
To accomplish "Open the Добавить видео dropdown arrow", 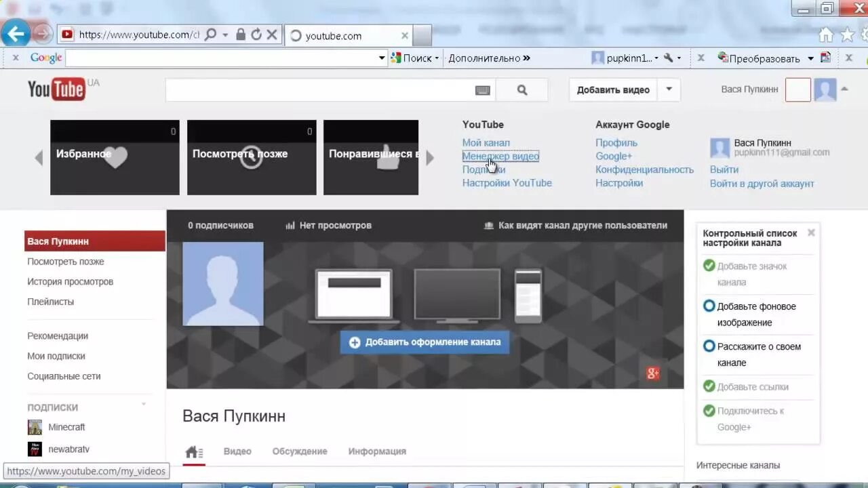I will coord(668,89).
